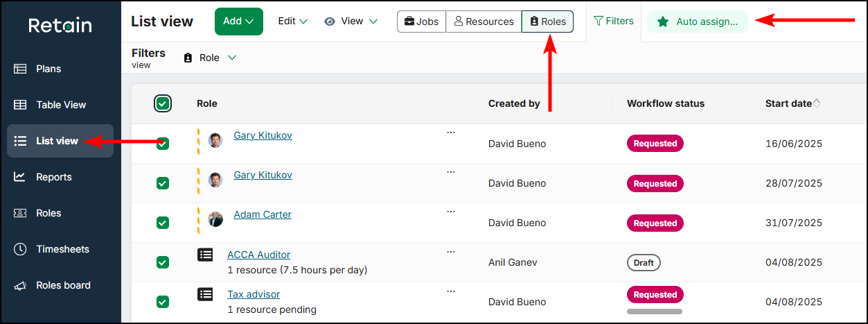This screenshot has width=868, height=324.
Task: Open the Add dropdown button
Action: pos(239,22)
